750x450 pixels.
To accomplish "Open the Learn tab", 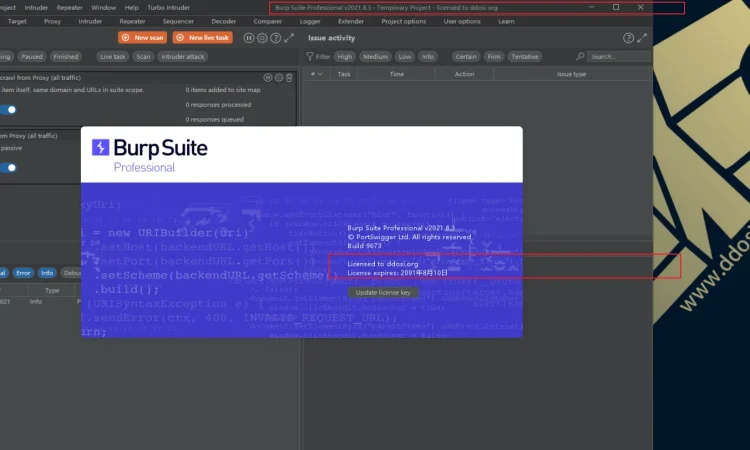I will [x=506, y=22].
